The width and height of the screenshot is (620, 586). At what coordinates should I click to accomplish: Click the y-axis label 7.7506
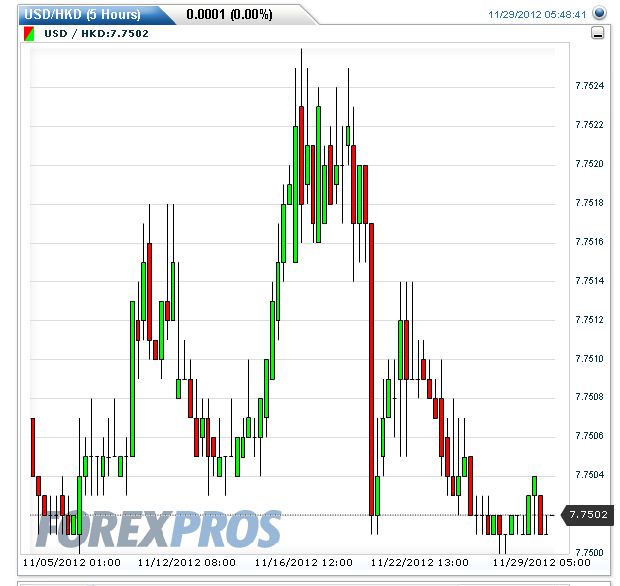590,436
